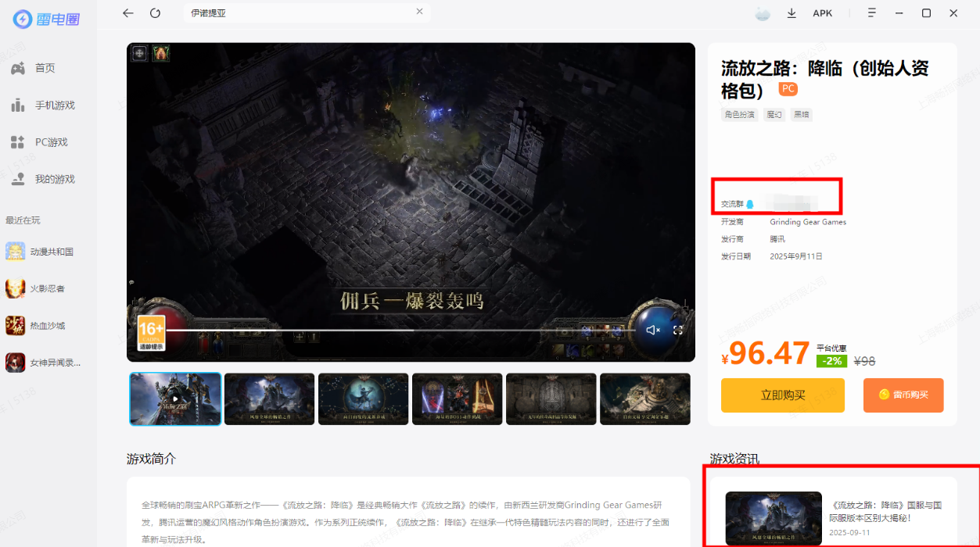Toggle fullscreen for the trailer
Viewport: 980px width, 547px height.
tap(678, 331)
